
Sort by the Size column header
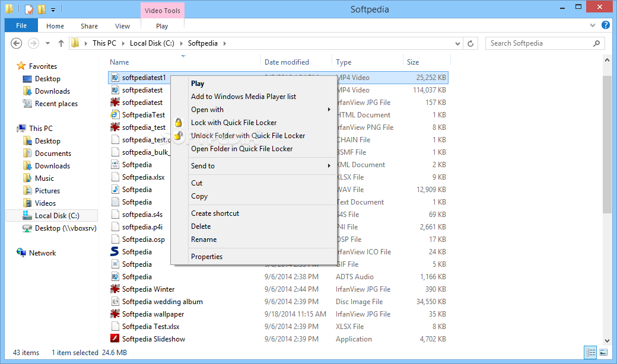pos(413,62)
